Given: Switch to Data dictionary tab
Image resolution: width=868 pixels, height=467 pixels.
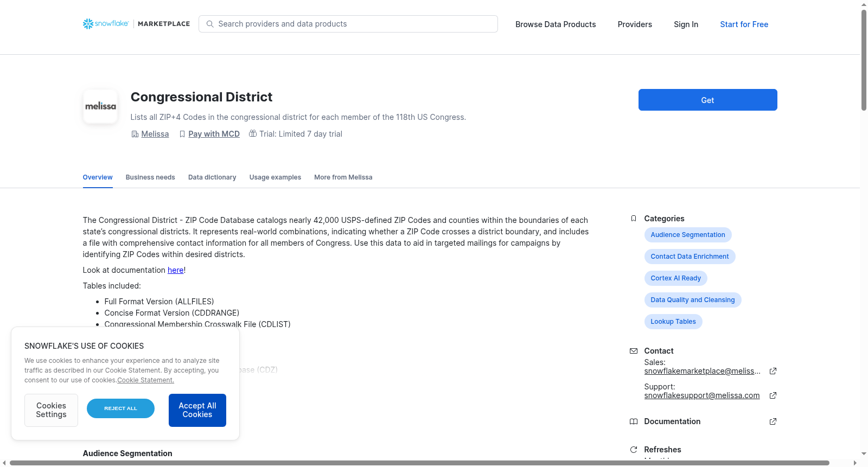Looking at the screenshot, I should [212, 177].
